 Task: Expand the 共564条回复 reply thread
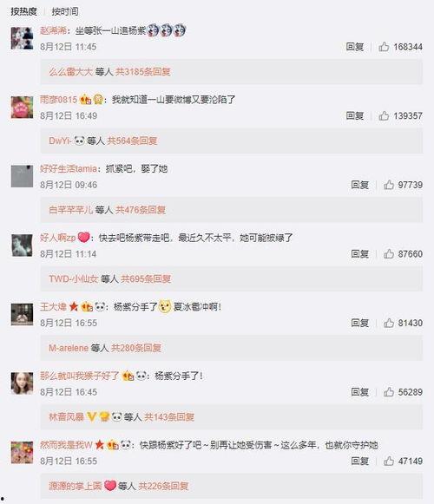(132, 141)
